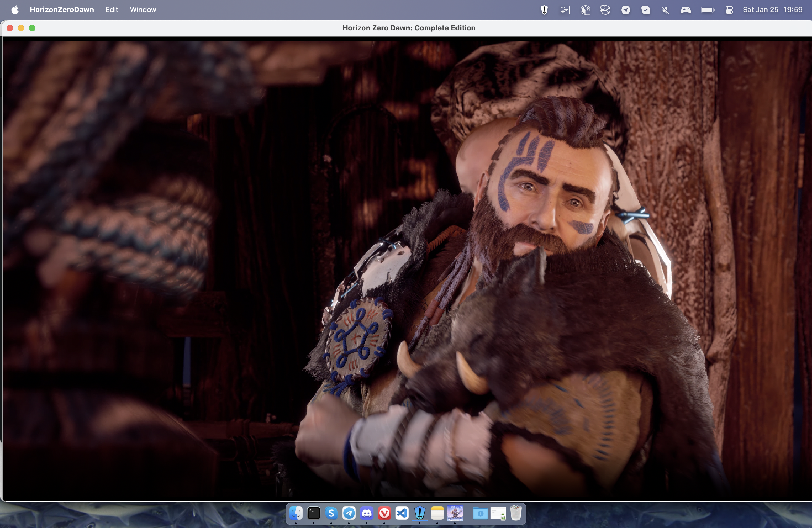Switch to Telegram in the Dock
Image resolution: width=812 pixels, height=528 pixels.
[x=349, y=513]
